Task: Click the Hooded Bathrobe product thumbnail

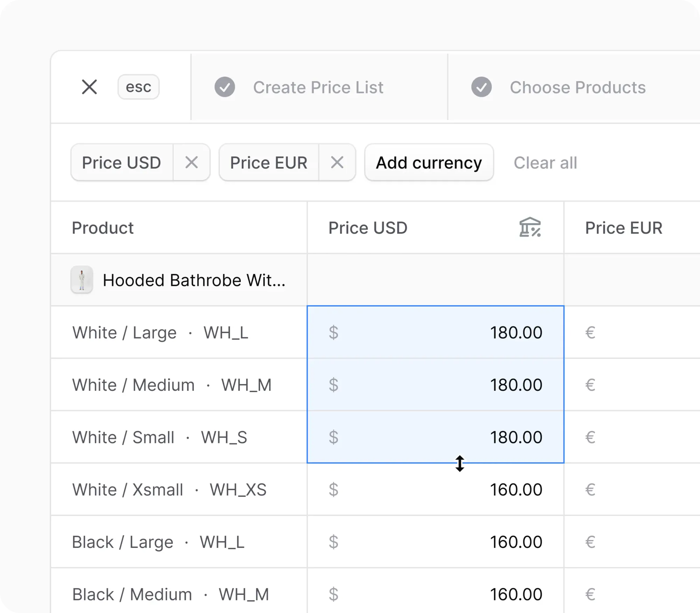Action: (x=82, y=280)
